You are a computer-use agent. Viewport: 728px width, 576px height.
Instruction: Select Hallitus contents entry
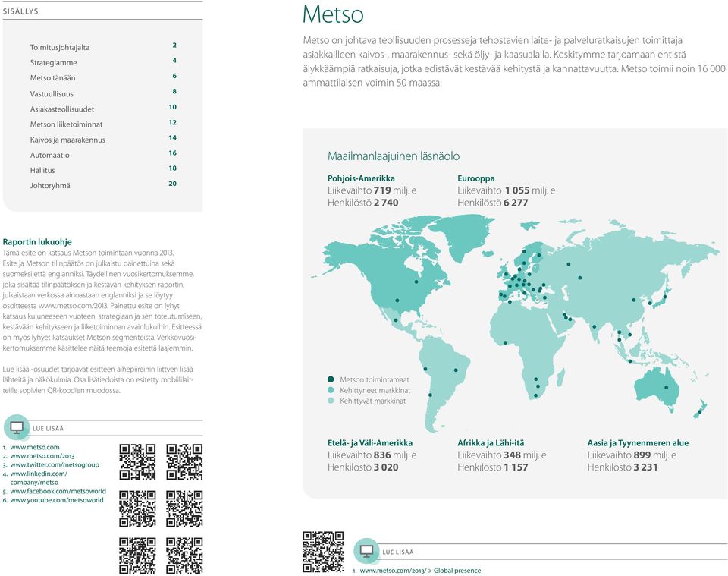(42, 171)
